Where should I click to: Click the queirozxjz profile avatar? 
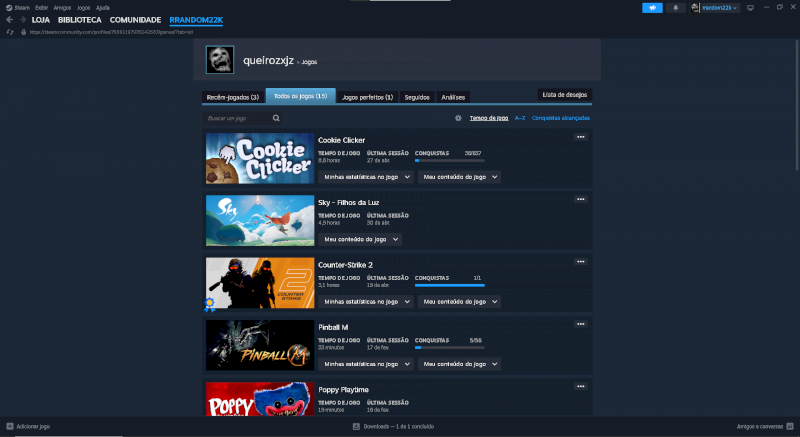220,60
